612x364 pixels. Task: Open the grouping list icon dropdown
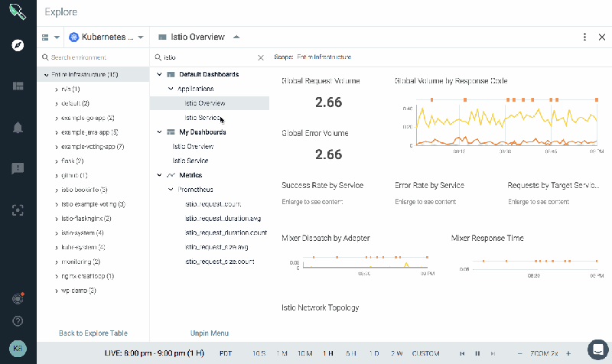coord(50,37)
